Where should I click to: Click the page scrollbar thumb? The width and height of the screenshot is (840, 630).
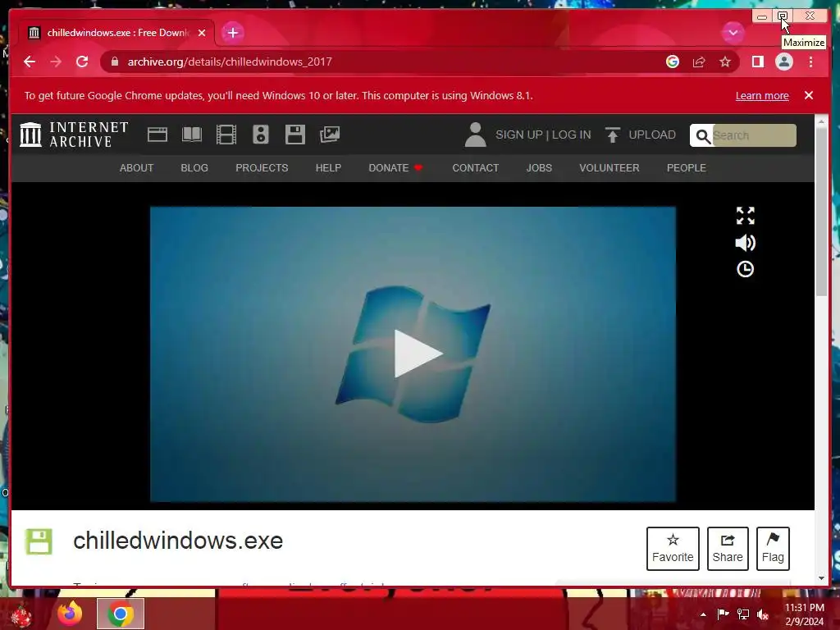822,212
